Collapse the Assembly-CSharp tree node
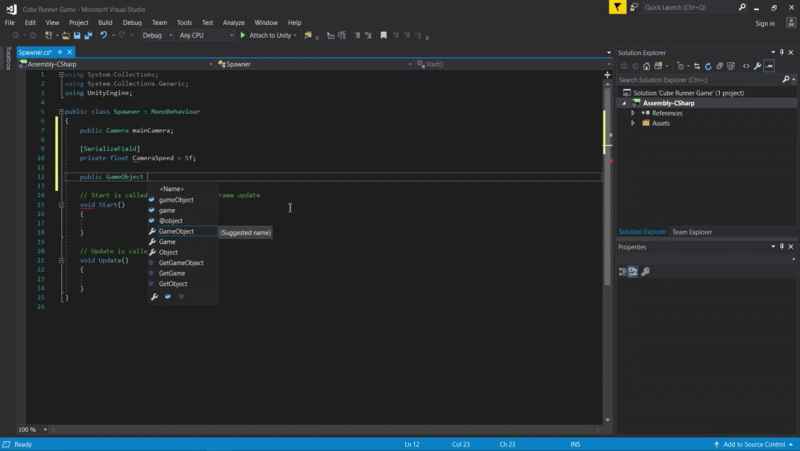This screenshot has height=451, width=800. [x=624, y=103]
